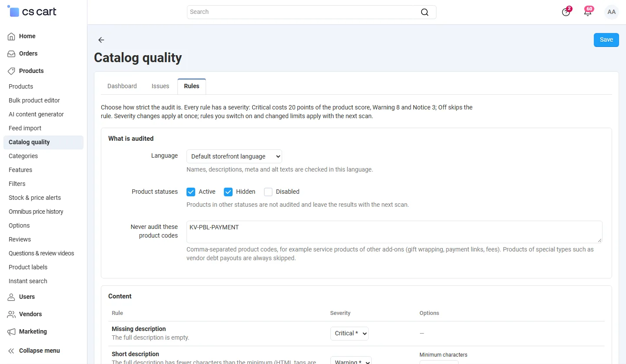Save the catalog quality rules

606,40
